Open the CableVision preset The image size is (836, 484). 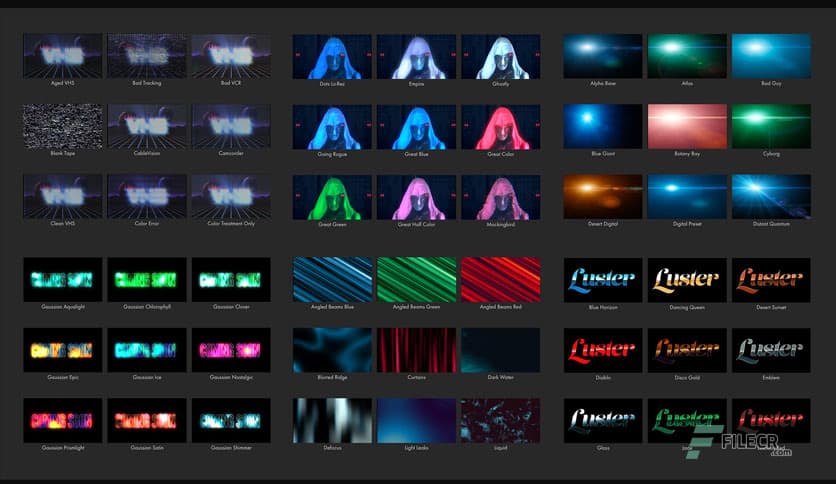point(147,126)
